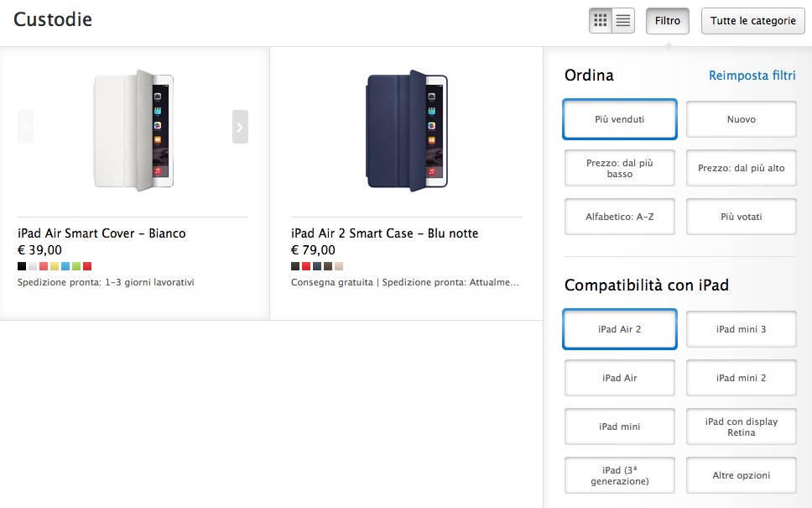The width and height of the screenshot is (812, 508).
Task: Click the Reimposta filtri link
Action: coord(752,76)
